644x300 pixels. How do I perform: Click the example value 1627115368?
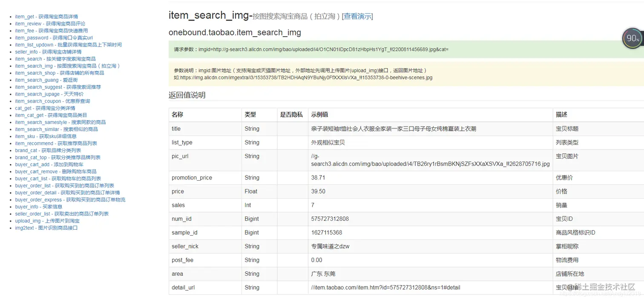[x=327, y=233]
